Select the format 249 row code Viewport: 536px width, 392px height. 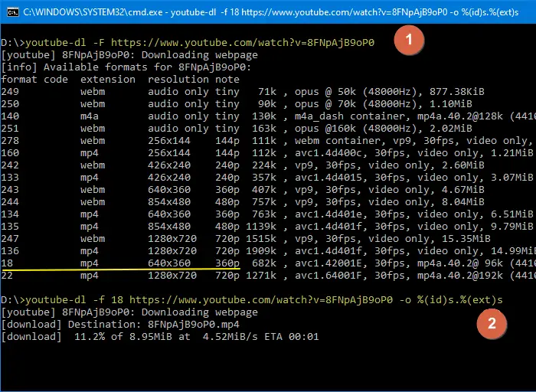10,92
